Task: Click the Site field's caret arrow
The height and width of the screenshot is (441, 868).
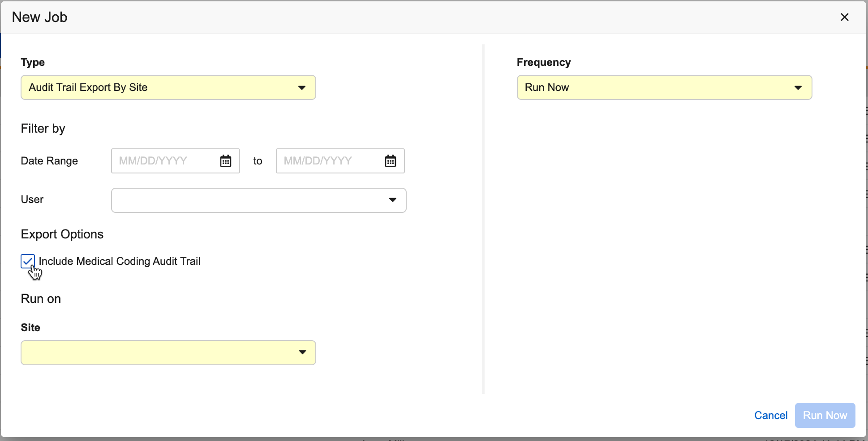Action: 302,352
